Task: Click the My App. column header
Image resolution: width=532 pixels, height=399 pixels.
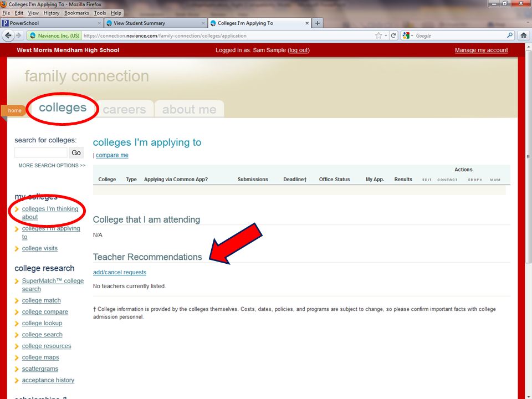Action: pos(375,180)
